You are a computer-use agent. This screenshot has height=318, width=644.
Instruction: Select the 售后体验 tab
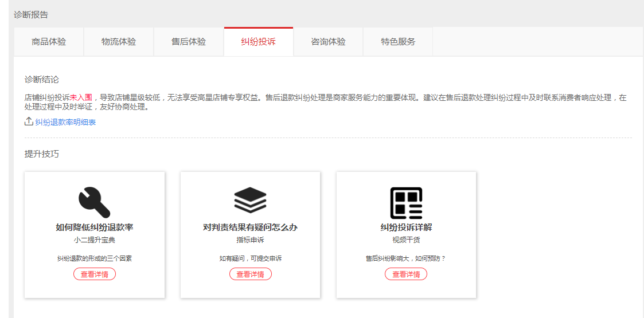[x=189, y=42]
